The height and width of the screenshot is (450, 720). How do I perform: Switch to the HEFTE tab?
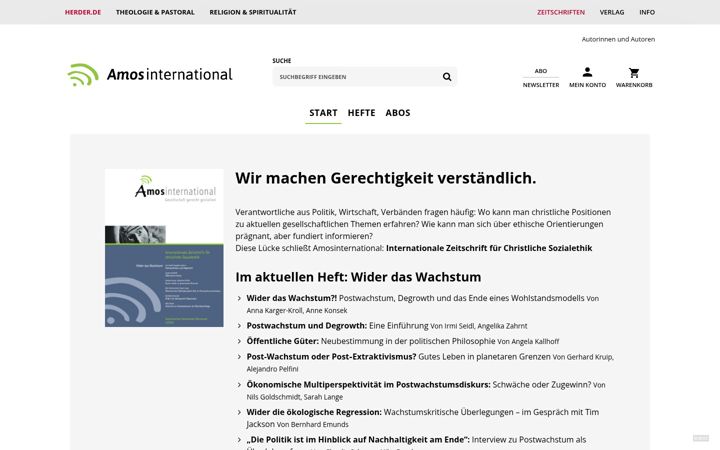click(361, 113)
